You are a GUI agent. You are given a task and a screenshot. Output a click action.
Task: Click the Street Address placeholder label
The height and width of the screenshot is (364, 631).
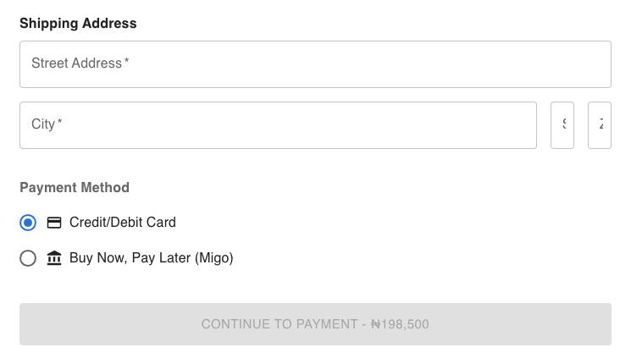[x=76, y=63]
